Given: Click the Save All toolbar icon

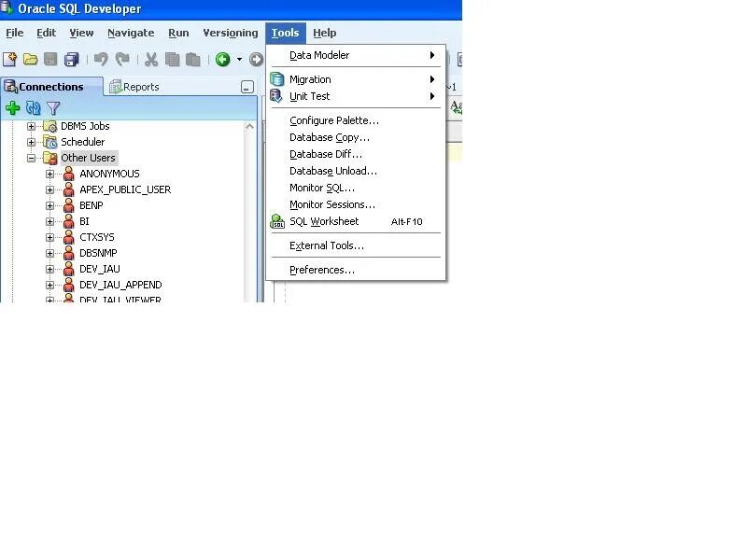Looking at the screenshot, I should (x=72, y=60).
